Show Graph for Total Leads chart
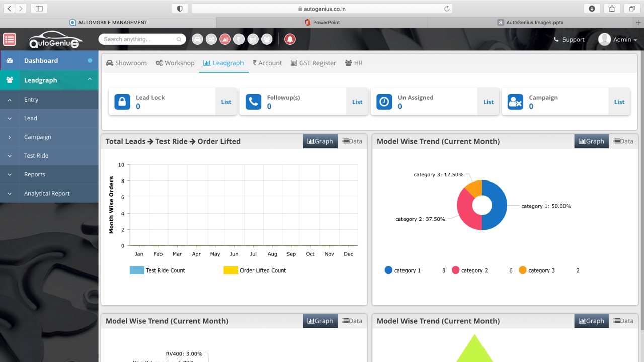The image size is (644, 362). 320,141
